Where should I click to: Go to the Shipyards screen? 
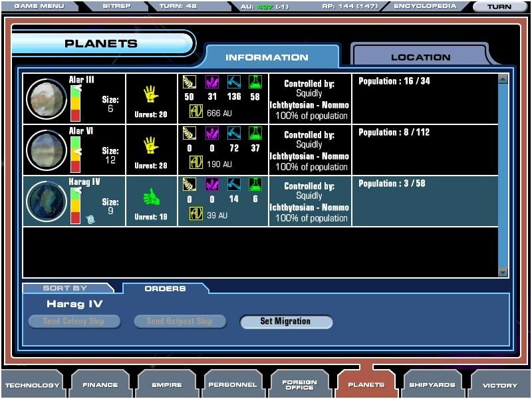(x=433, y=384)
